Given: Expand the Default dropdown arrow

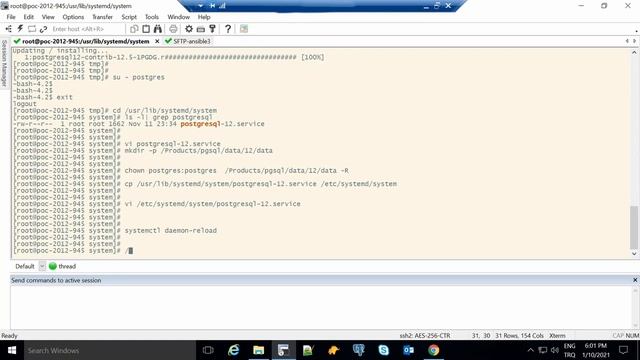Looking at the screenshot, I should point(42,266).
